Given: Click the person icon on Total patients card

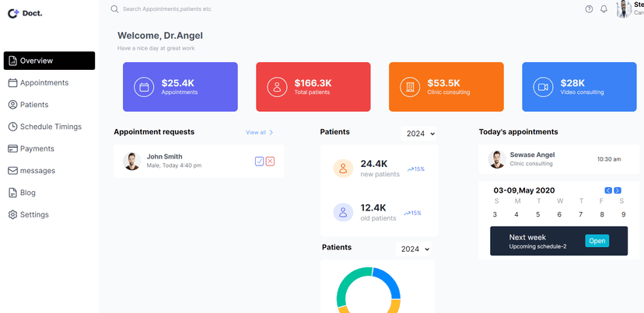Looking at the screenshot, I should click(x=277, y=87).
